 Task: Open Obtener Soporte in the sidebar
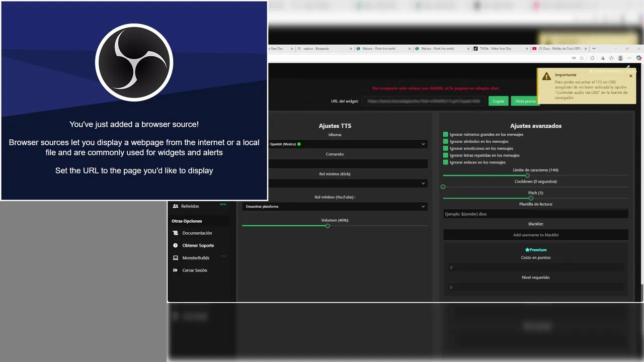tap(198, 245)
